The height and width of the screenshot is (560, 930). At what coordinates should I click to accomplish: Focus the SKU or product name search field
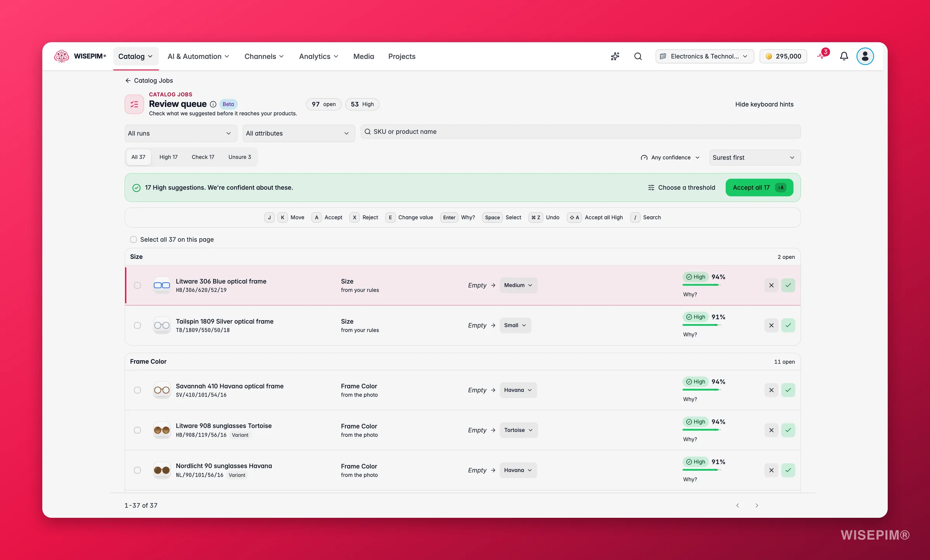pyautogui.click(x=580, y=132)
